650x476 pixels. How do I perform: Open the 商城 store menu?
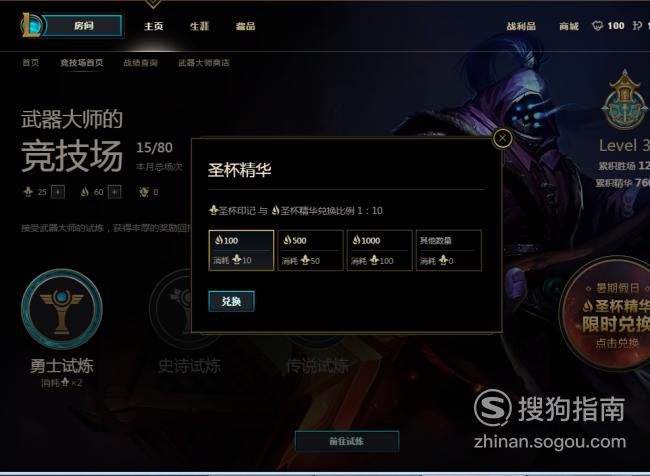pyautogui.click(x=569, y=27)
